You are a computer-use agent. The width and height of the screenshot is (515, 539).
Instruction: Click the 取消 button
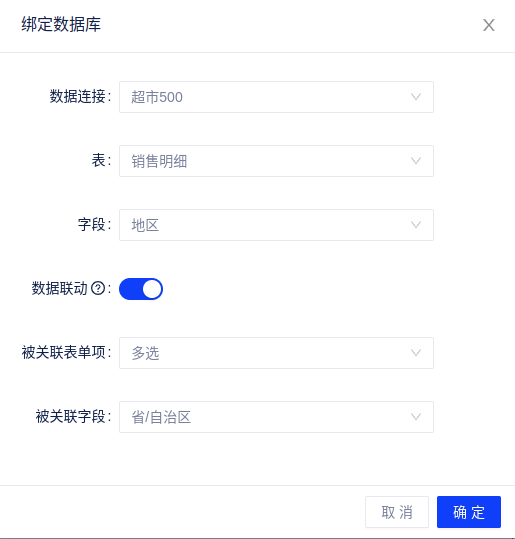point(397,512)
